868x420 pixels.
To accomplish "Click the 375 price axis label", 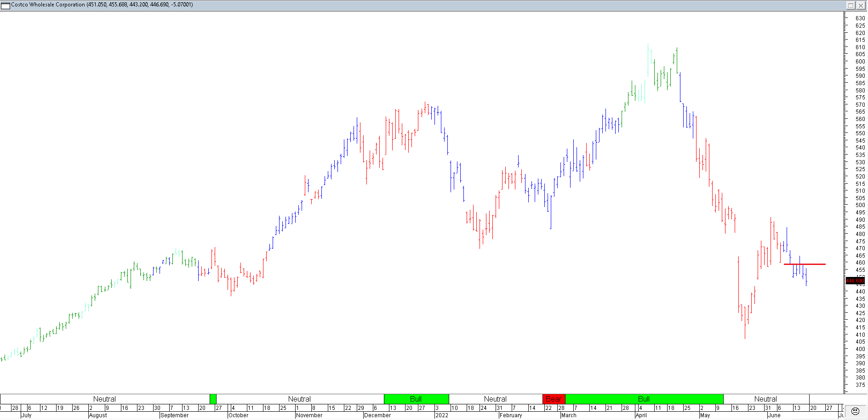I will click(860, 385).
